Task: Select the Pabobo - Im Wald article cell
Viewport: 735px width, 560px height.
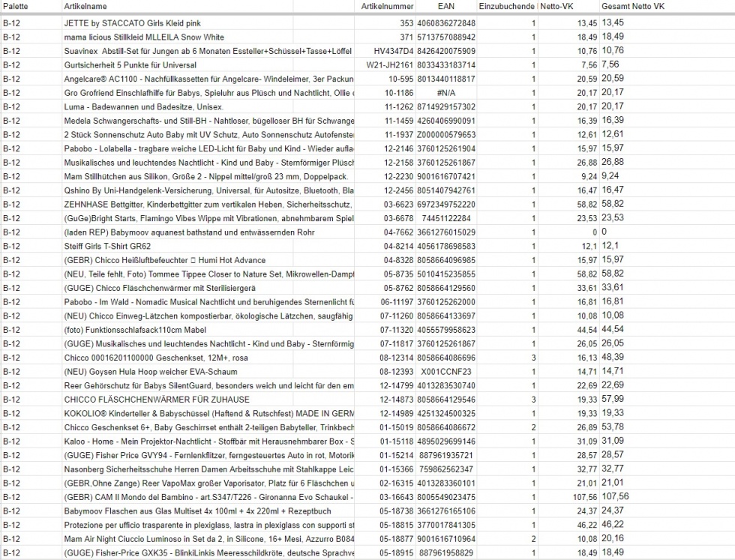Action: coord(208,302)
